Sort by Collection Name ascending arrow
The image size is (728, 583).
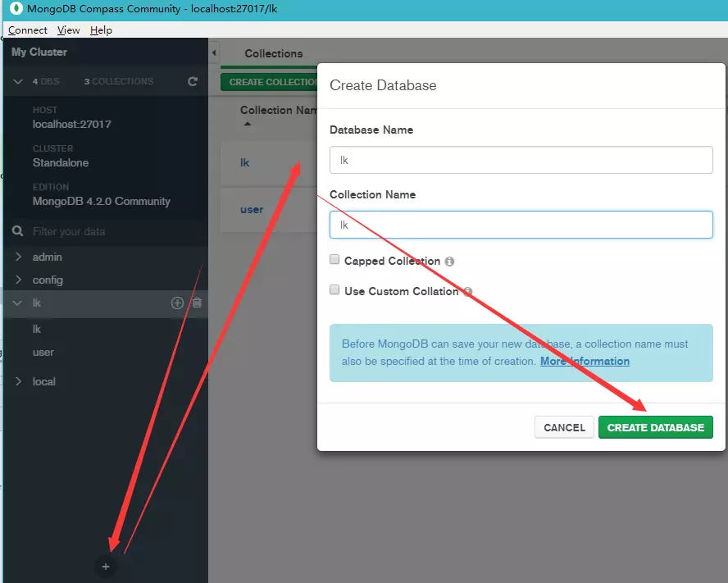click(x=248, y=124)
